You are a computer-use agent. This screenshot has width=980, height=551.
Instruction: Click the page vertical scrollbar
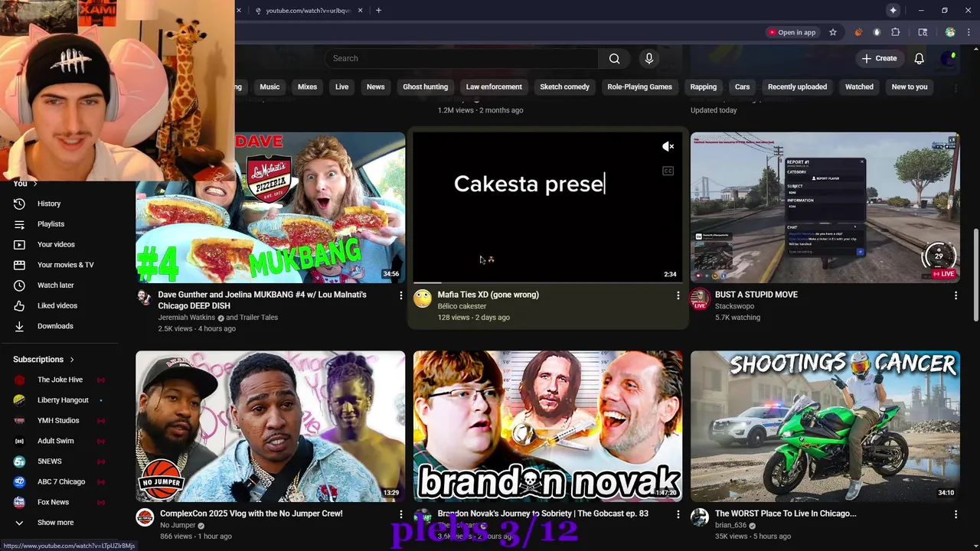tap(975, 275)
